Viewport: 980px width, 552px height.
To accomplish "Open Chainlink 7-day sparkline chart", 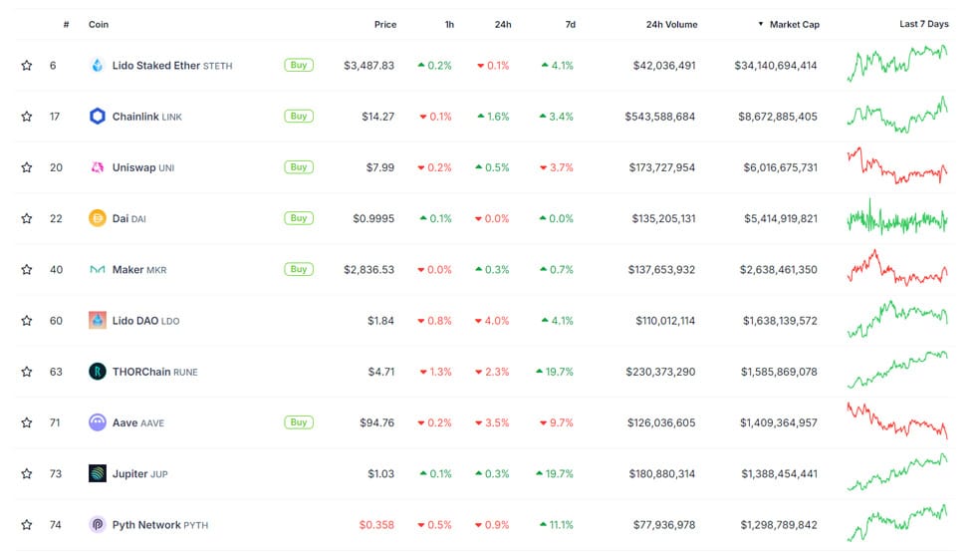I will click(x=897, y=115).
